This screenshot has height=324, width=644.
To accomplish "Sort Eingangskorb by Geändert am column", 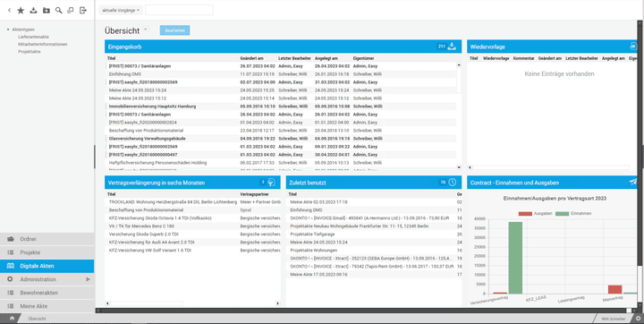I will 251,58.
